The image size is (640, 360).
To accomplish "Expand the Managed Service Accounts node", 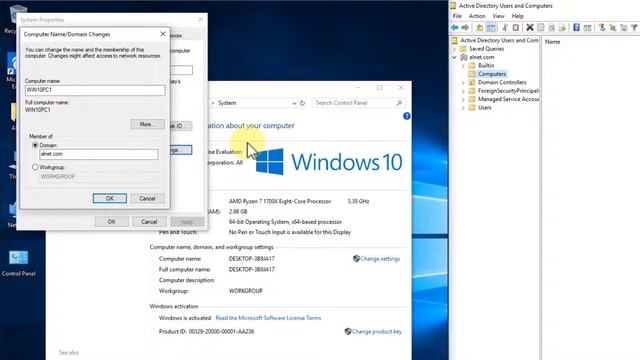I will point(463,99).
